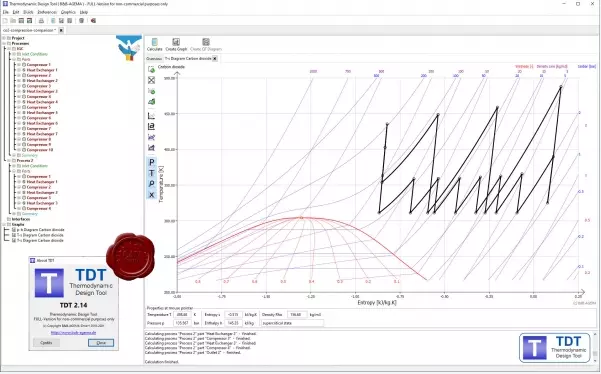Image resolution: width=601 pixels, height=374 pixels.
Task: Close the co2-compression-comparison project tab
Action: click(61, 30)
